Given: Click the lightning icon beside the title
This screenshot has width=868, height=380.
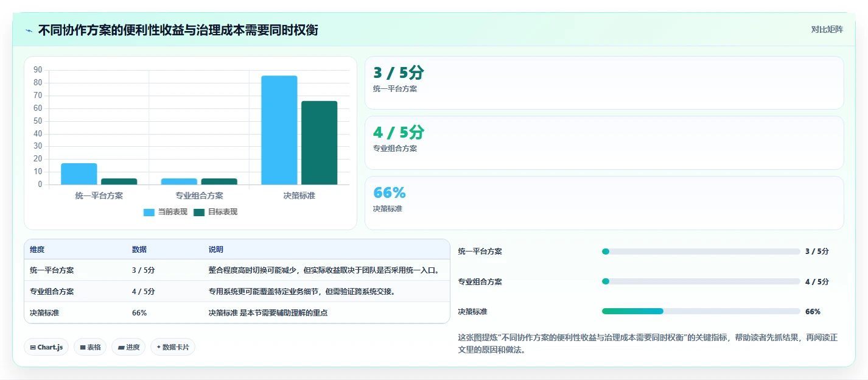Looking at the screenshot, I should tap(29, 30).
